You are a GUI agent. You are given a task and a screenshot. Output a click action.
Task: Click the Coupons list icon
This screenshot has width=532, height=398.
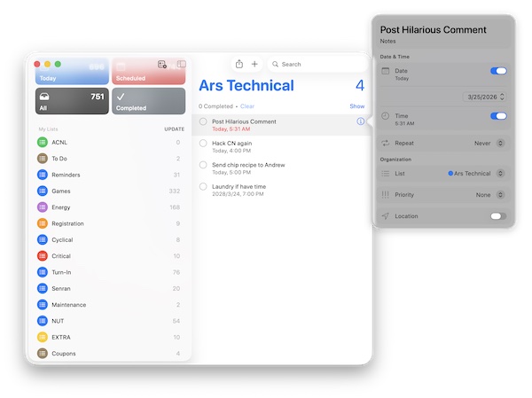(x=43, y=353)
